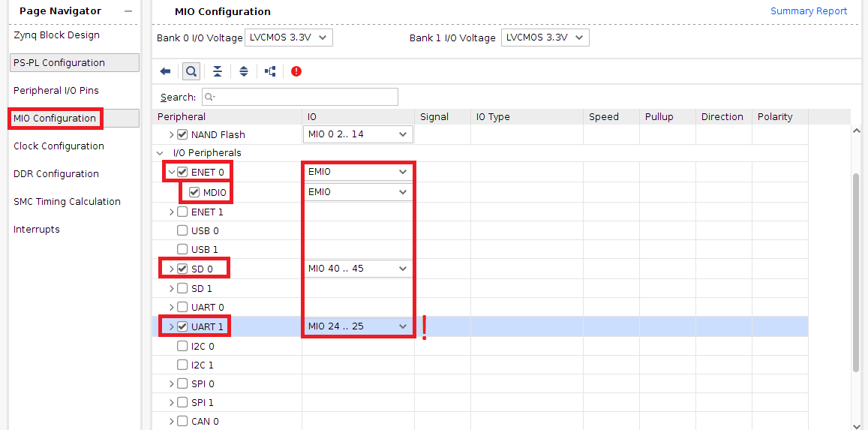The width and height of the screenshot is (868, 430).
Task: Open SMC Timing Calculation page
Action: click(x=67, y=201)
